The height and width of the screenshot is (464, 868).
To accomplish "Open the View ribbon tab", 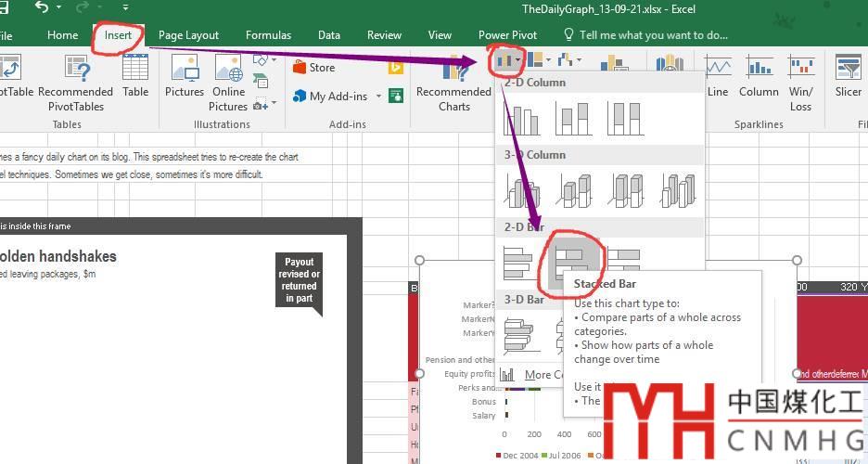I will coord(440,35).
